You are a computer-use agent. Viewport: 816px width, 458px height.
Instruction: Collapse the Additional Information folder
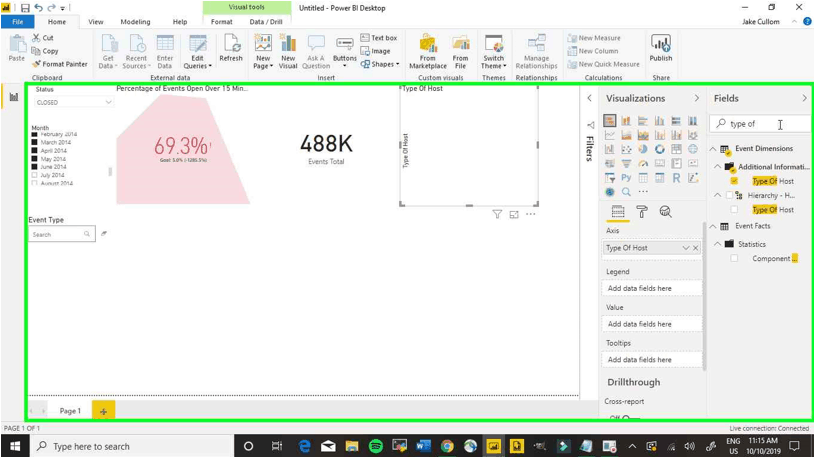click(x=718, y=167)
